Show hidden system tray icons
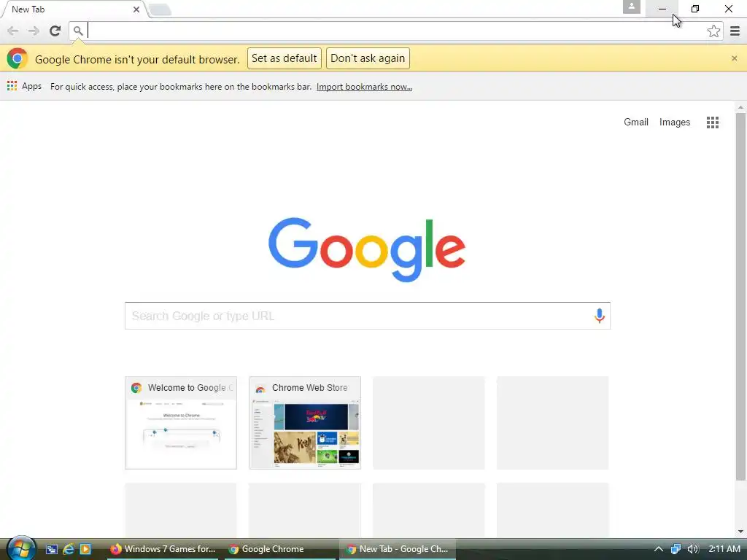The height and width of the screenshot is (560, 747). coord(658,549)
